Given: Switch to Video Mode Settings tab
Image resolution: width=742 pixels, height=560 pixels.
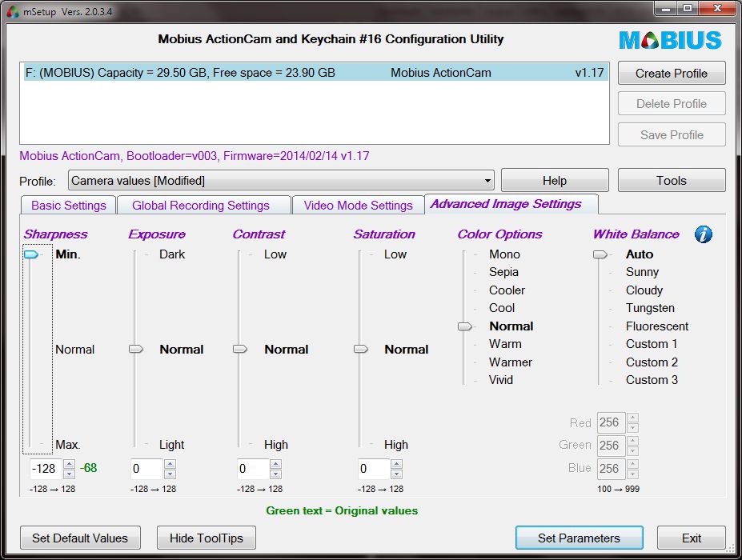Looking at the screenshot, I should (x=359, y=206).
